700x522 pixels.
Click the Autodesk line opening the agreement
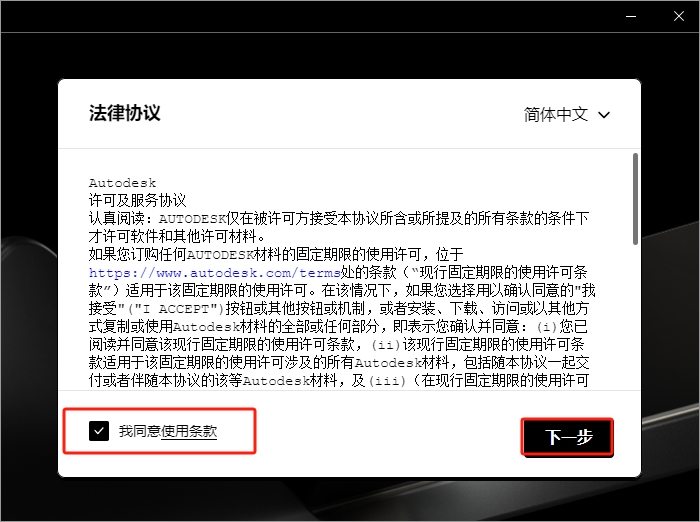pyautogui.click(x=116, y=183)
